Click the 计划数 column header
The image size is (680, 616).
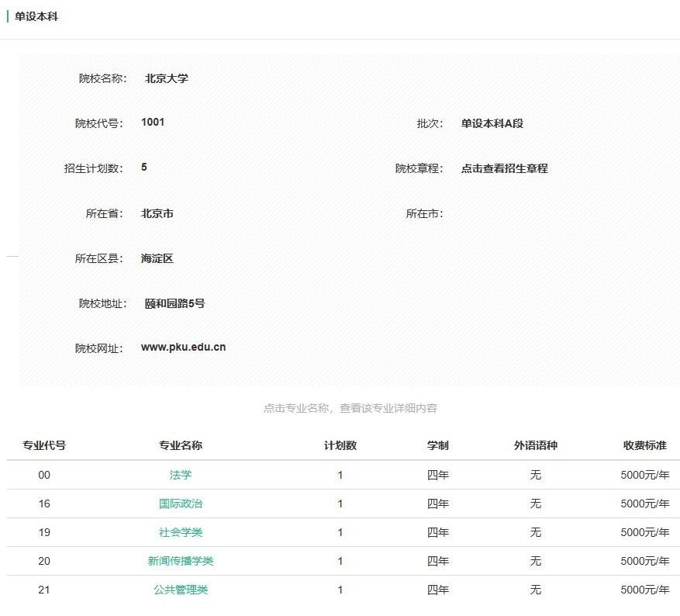[x=340, y=445]
